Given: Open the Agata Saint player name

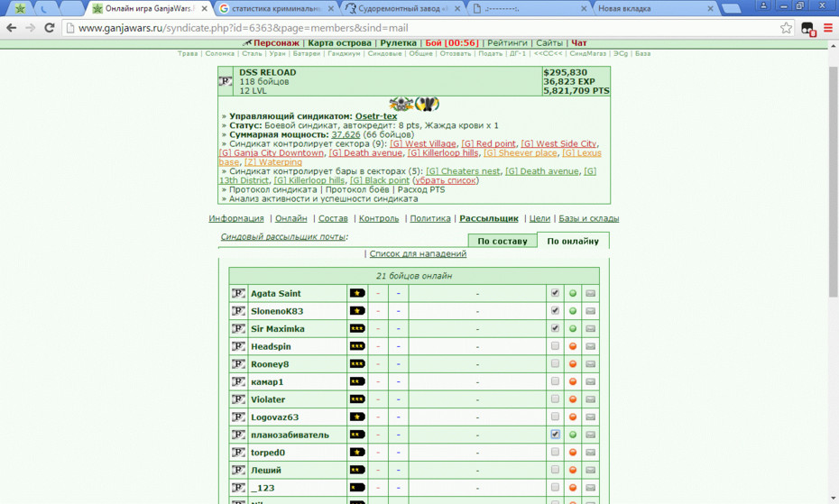Looking at the screenshot, I should pos(275,293).
